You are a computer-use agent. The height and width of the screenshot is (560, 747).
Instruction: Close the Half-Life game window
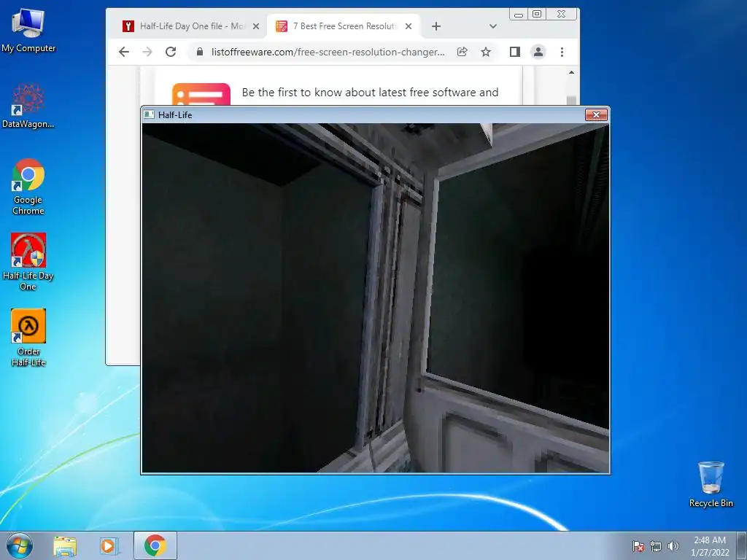click(x=596, y=114)
